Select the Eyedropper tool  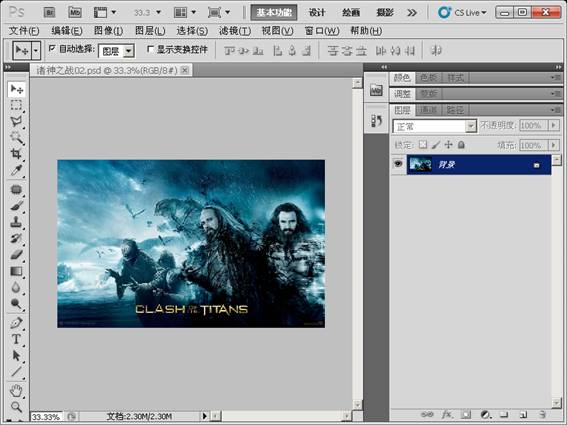coord(16,170)
